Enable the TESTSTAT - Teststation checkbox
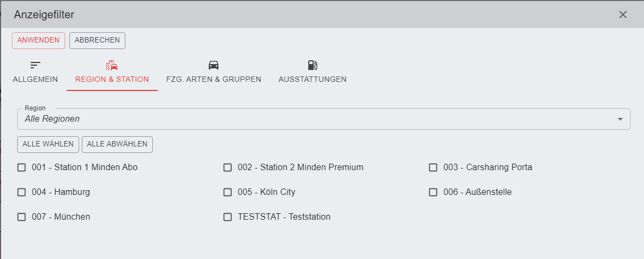This screenshot has width=644, height=259. (x=228, y=217)
